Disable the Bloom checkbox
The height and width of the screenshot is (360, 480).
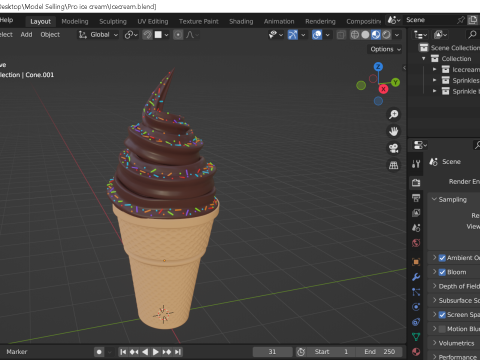(442, 272)
